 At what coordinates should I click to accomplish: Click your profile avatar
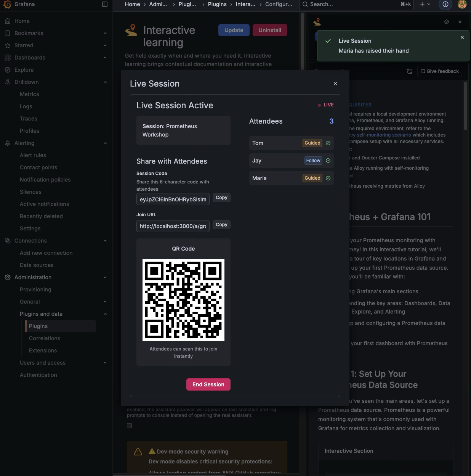(462, 5)
